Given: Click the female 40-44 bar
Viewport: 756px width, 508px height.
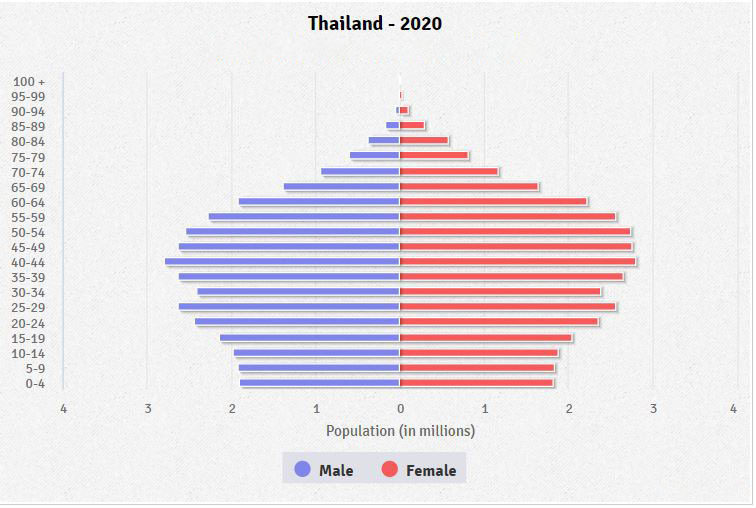Looking at the screenshot, I should click(x=517, y=262).
